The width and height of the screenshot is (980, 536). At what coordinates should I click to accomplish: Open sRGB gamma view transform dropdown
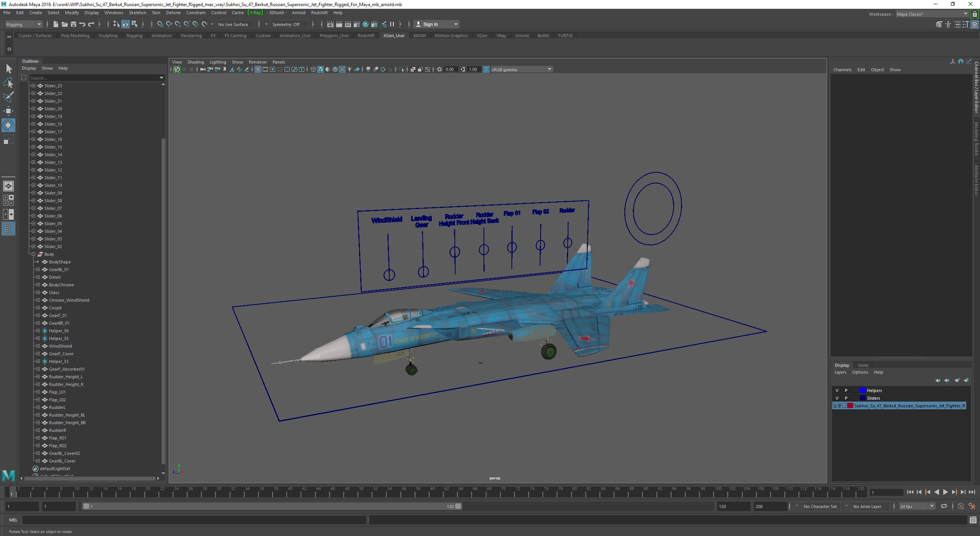coord(521,69)
